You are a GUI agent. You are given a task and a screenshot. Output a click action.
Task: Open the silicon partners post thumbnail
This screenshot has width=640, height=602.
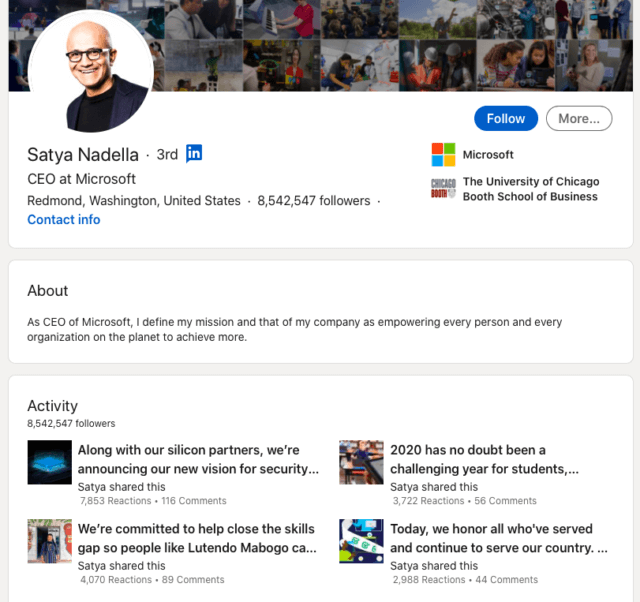pos(49,462)
